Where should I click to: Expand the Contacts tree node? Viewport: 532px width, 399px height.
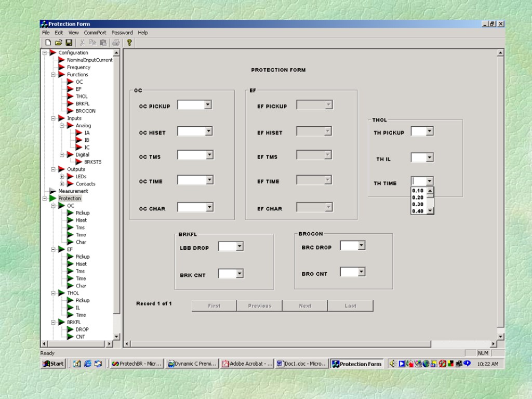click(62, 184)
